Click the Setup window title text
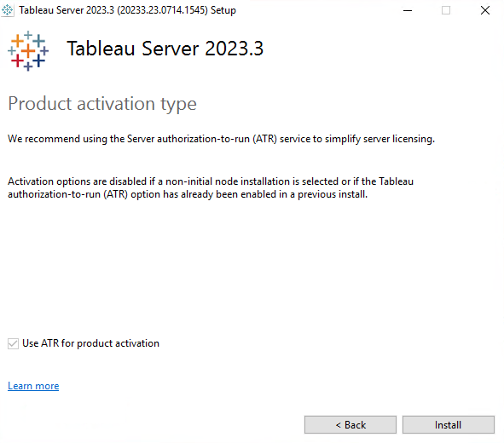The width and height of the screenshot is (504, 443). point(127,10)
